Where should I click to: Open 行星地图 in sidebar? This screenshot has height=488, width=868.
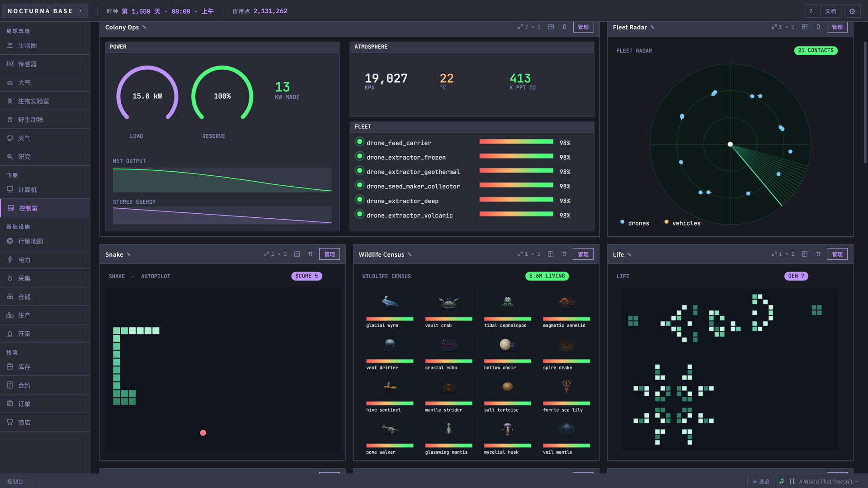(x=45, y=241)
